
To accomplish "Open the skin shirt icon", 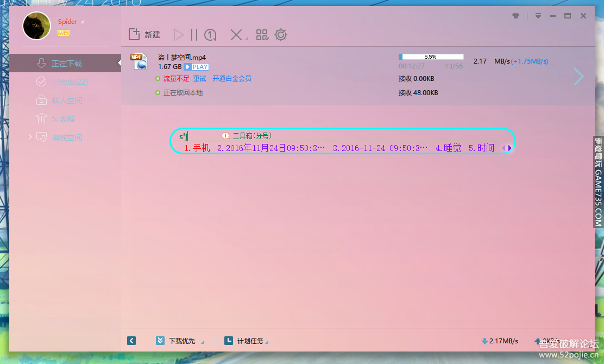I will point(515,16).
